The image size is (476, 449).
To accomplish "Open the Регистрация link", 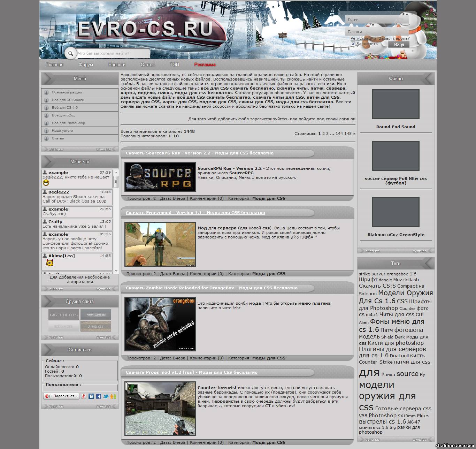I will 363,38.
